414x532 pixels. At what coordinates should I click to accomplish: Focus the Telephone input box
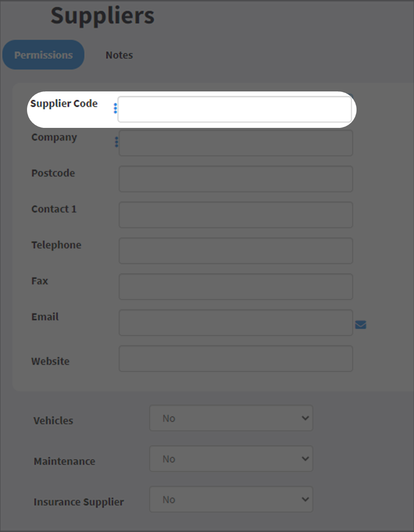(235, 251)
